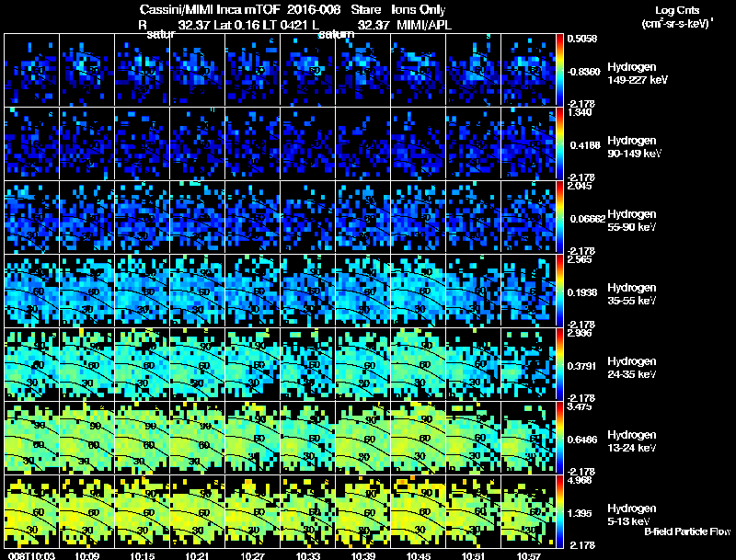Click the '10:27' time axis label
The width and height of the screenshot is (736, 560).
pyautogui.click(x=252, y=555)
